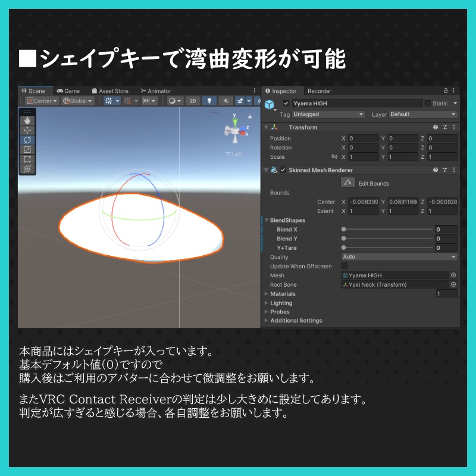
Task: Expand the Materials section
Action: coord(267,294)
